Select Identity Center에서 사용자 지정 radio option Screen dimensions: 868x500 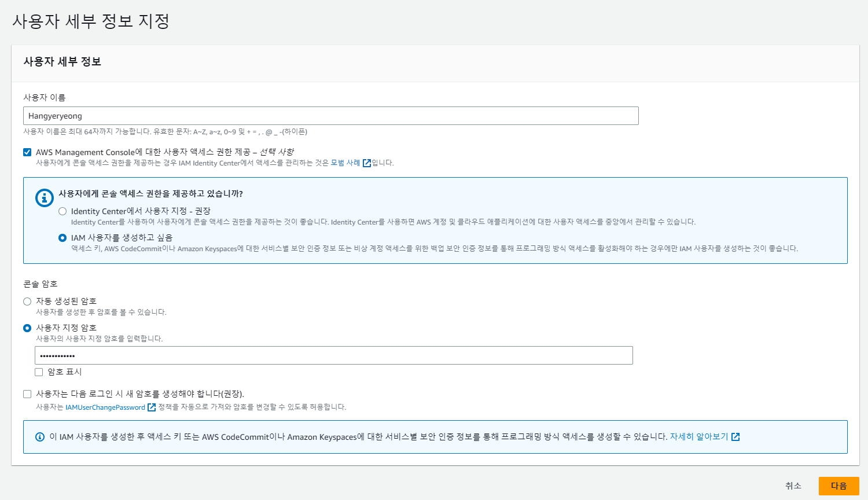point(62,211)
